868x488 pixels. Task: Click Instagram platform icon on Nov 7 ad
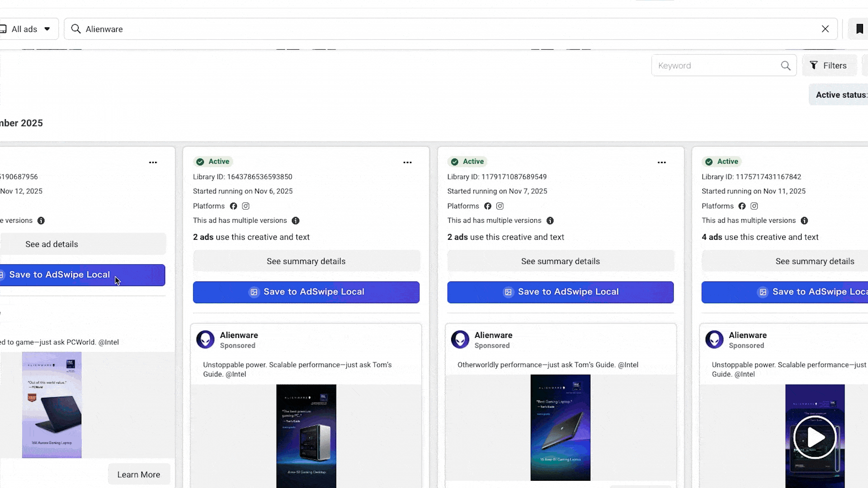click(500, 206)
